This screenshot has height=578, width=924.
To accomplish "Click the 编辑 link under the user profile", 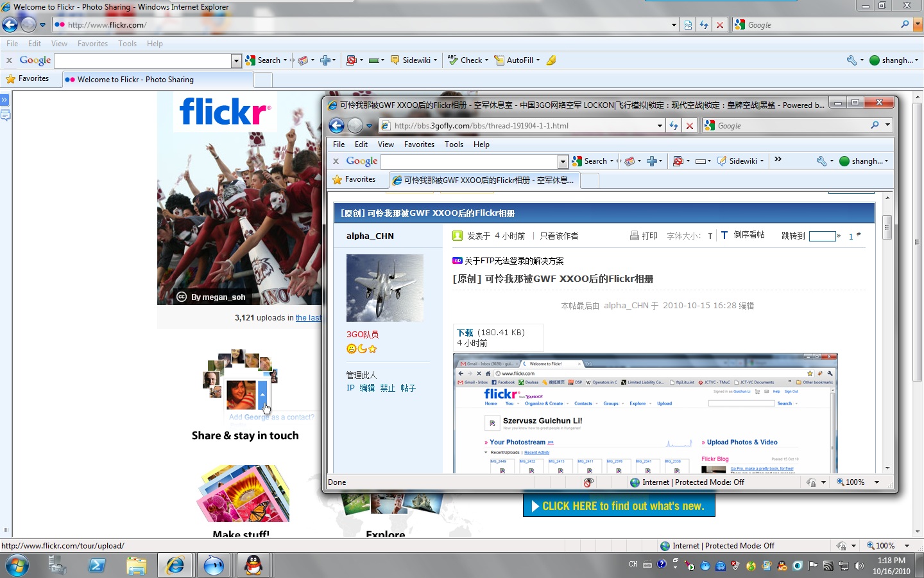I will (367, 388).
